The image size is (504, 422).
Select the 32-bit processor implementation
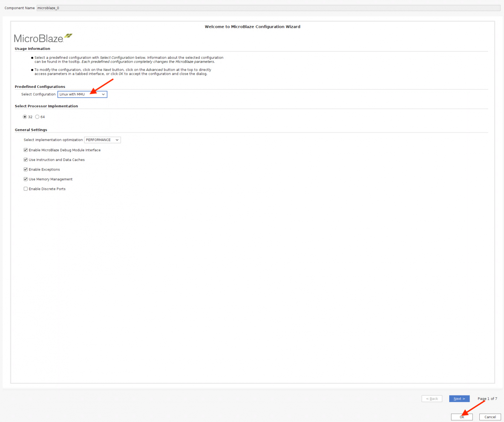click(25, 117)
